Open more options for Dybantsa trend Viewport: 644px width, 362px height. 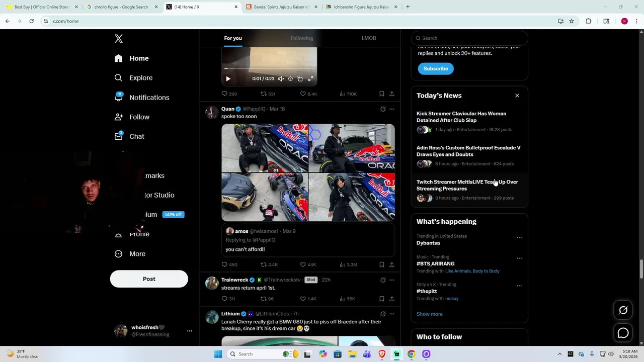[x=519, y=238]
